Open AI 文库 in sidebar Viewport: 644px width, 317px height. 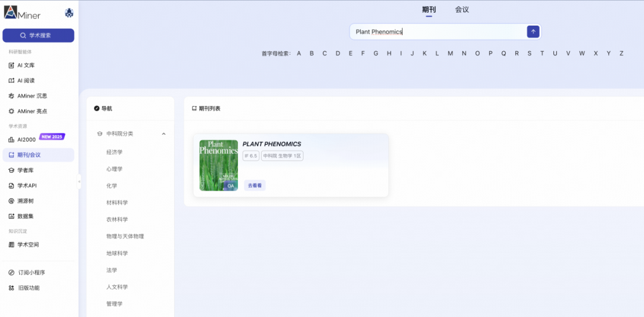tap(38, 66)
